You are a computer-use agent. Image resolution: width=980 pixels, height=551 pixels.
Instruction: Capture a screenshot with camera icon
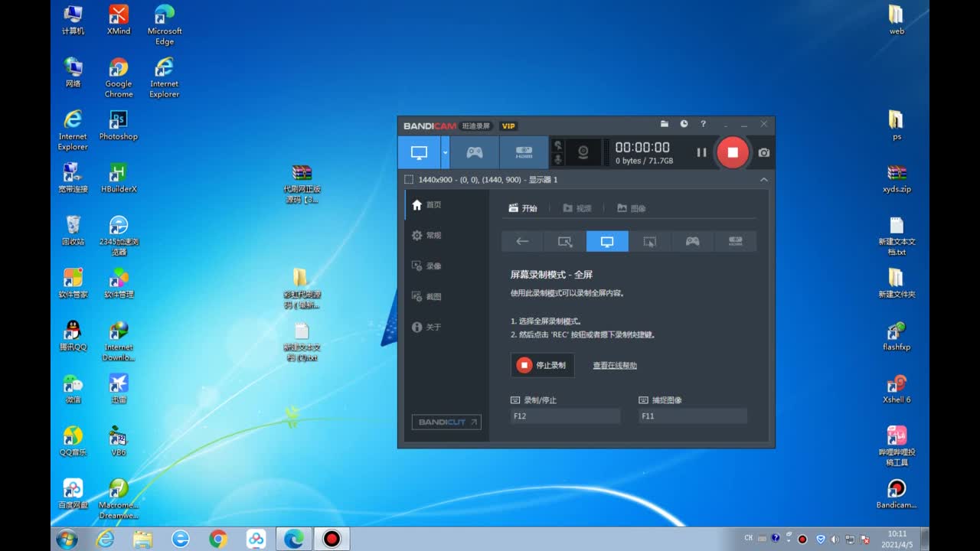tap(764, 152)
